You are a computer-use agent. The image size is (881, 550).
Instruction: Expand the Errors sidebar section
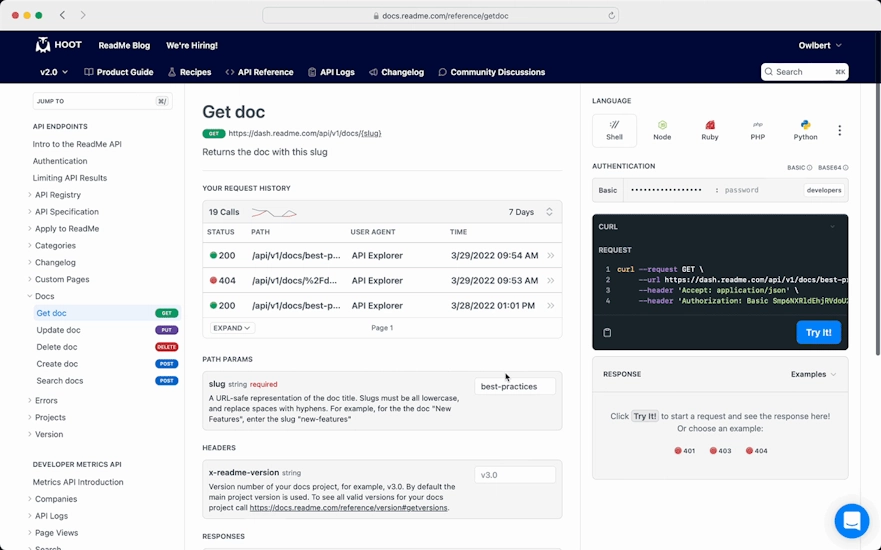(43, 401)
